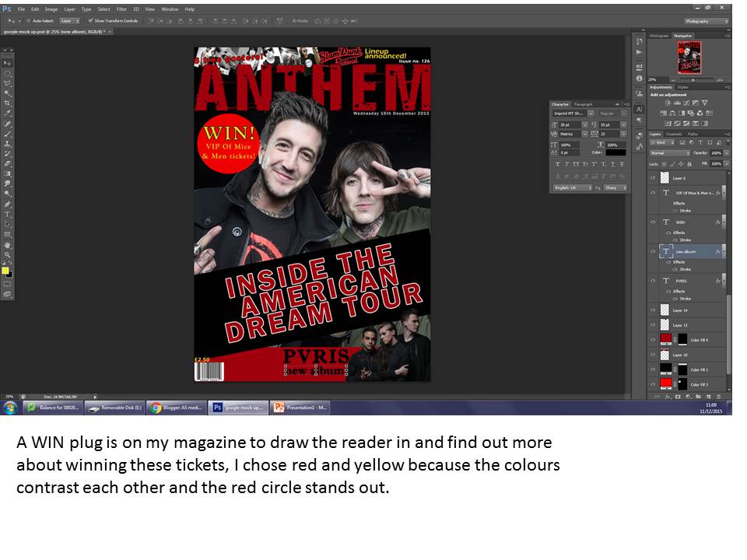Add a Levels adjustment
This screenshot has width=747, height=560.
pyautogui.click(x=677, y=103)
